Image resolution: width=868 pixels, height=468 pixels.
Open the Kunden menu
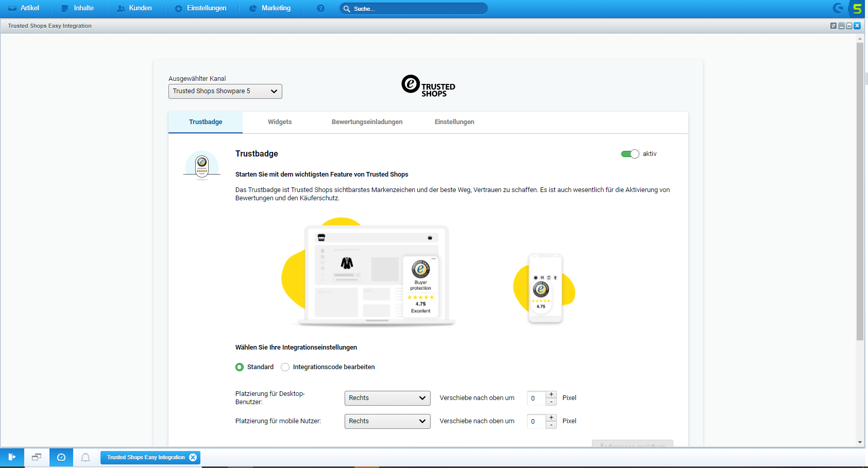click(x=134, y=8)
